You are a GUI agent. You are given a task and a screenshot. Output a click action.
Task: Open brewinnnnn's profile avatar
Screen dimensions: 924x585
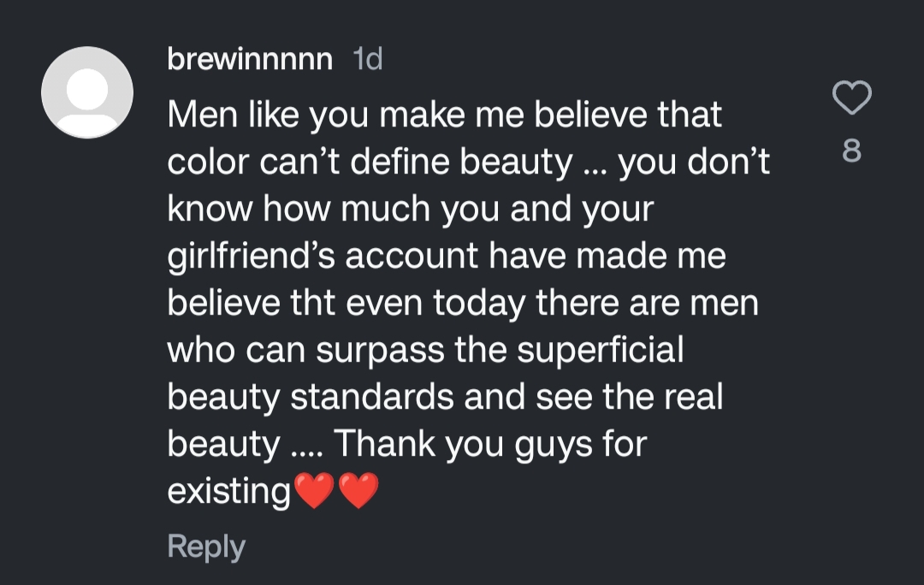pos(87,92)
